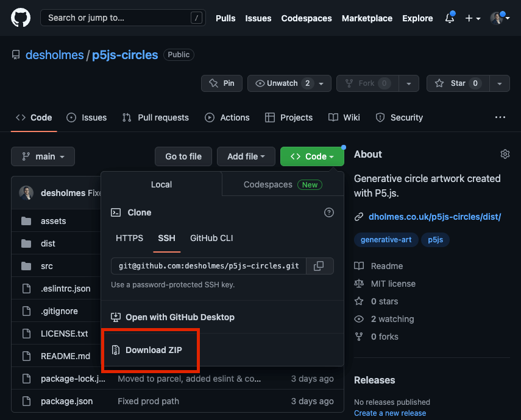Open the dholmes.co.uk website link
Viewport: 521px width, 420px height.
tap(434, 217)
